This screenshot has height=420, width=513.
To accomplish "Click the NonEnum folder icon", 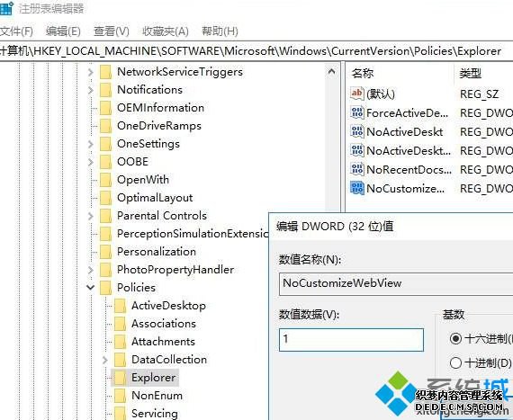I will (120, 396).
